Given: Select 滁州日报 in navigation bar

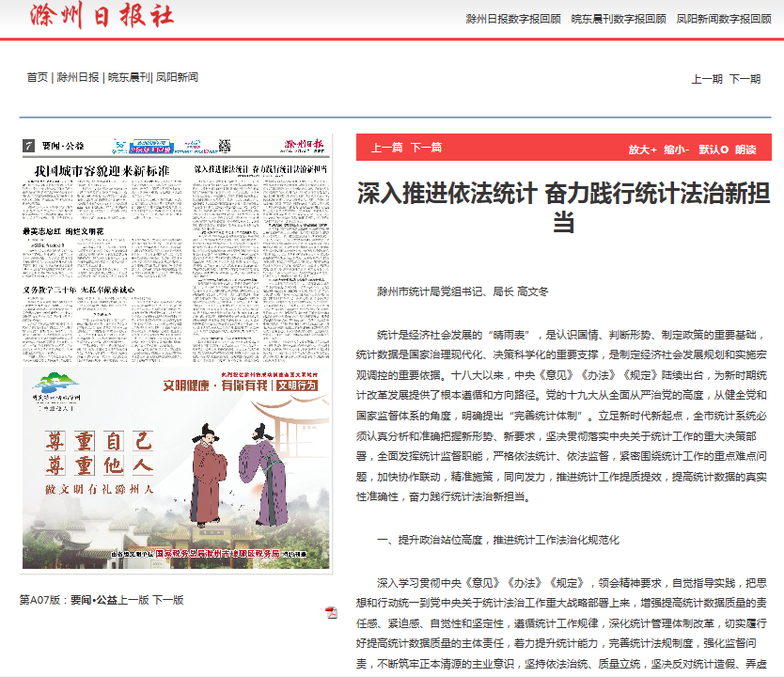Looking at the screenshot, I should (x=78, y=77).
